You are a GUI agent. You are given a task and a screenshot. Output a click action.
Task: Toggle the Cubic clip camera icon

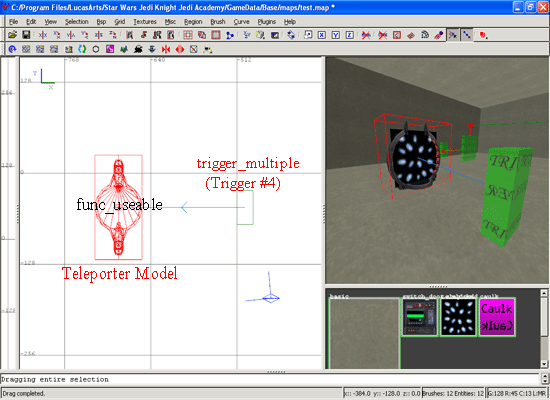pos(275,35)
